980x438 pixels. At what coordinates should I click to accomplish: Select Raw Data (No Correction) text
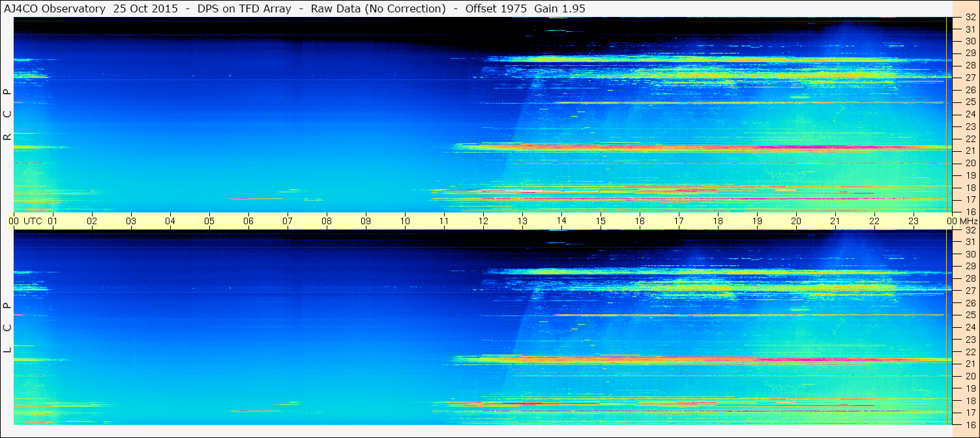(378, 8)
